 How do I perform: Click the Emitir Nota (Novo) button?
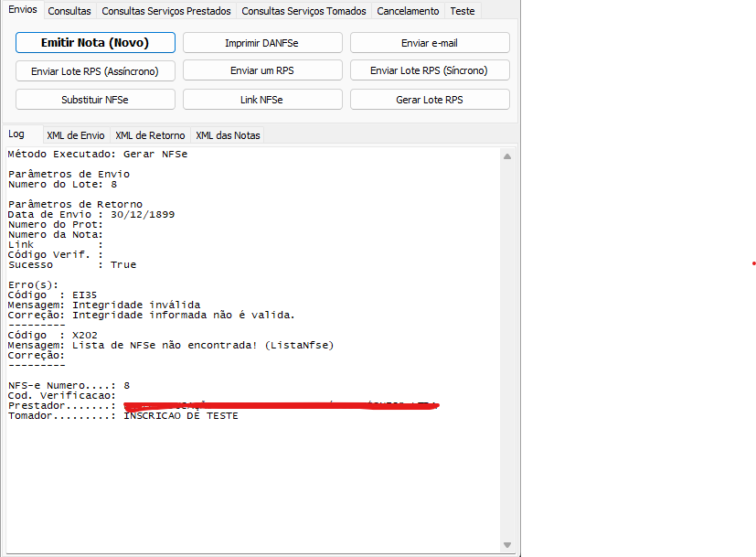95,42
